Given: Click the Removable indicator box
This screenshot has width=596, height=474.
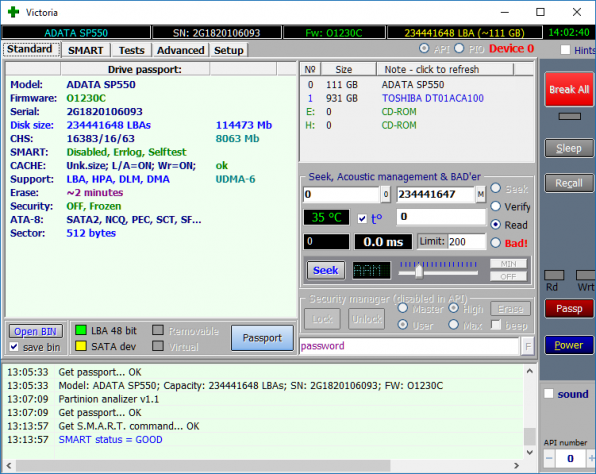Looking at the screenshot, I should (x=158, y=330).
